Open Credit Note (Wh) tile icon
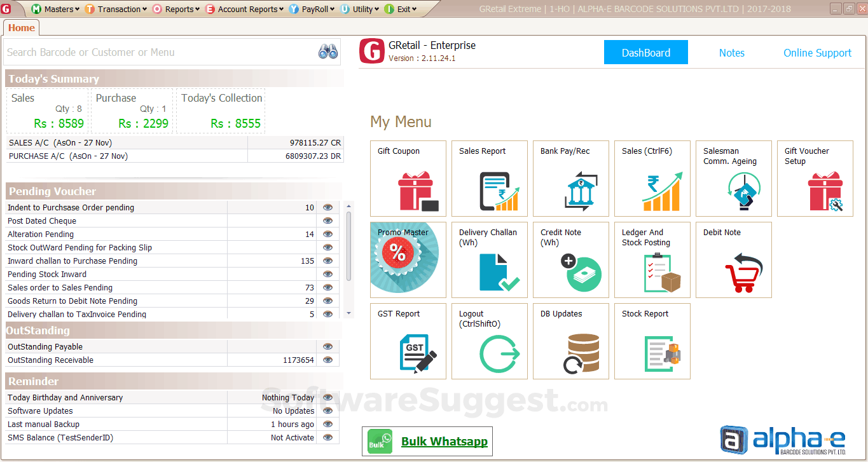The height and width of the screenshot is (462, 868). click(581, 273)
